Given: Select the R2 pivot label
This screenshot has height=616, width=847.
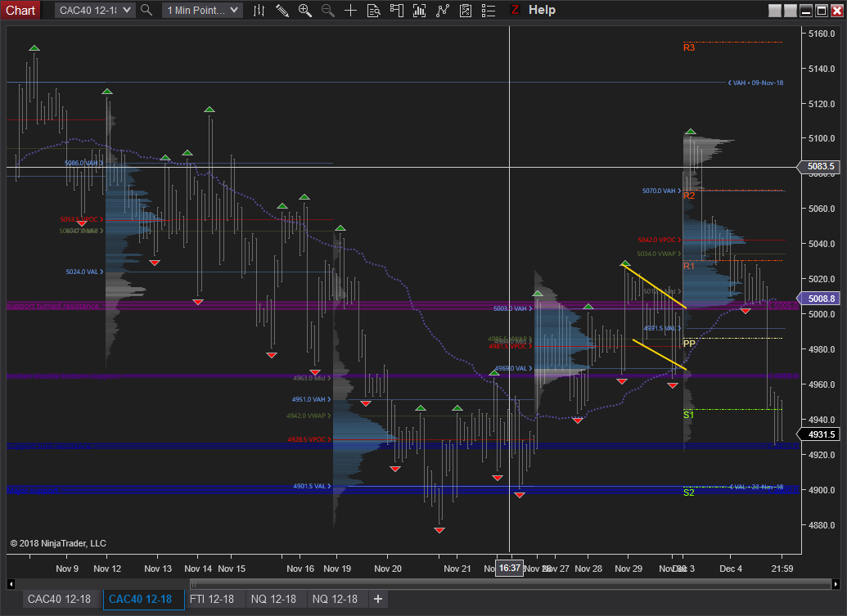Looking at the screenshot, I should click(689, 196).
